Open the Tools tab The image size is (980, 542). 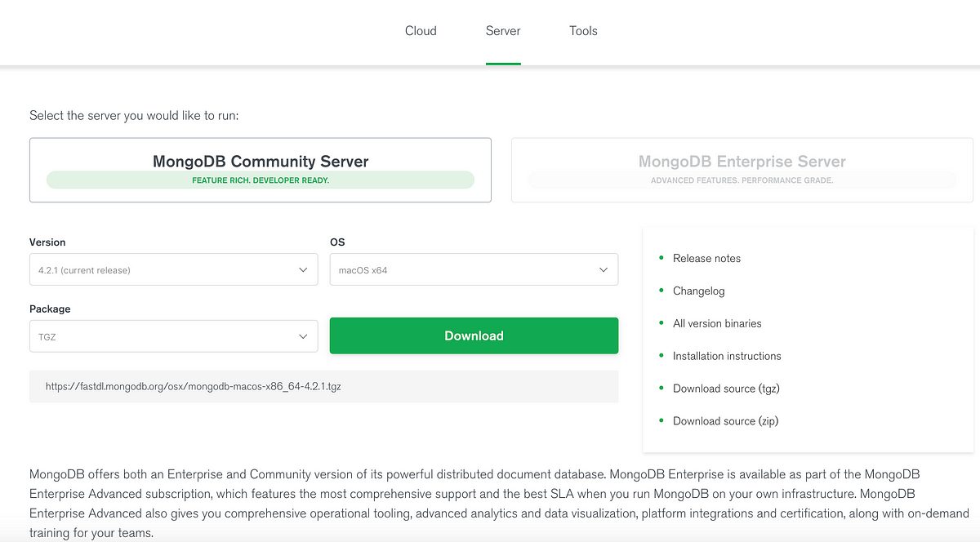[x=583, y=31]
